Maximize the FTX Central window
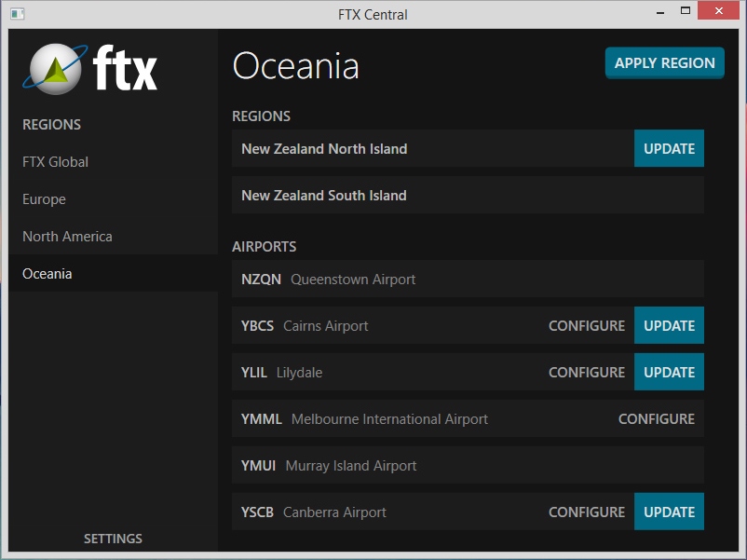 [686, 11]
